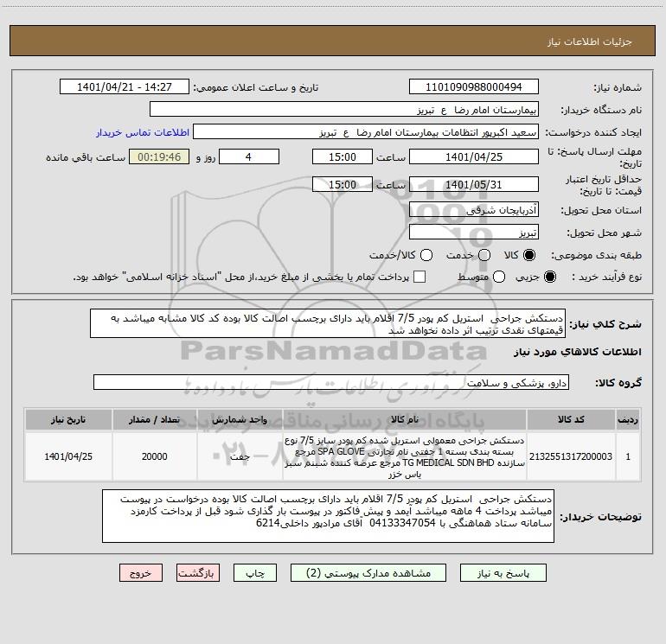Click the نام کالا column header
Image resolution: width=666 pixels, height=644 pixels.
405,419
